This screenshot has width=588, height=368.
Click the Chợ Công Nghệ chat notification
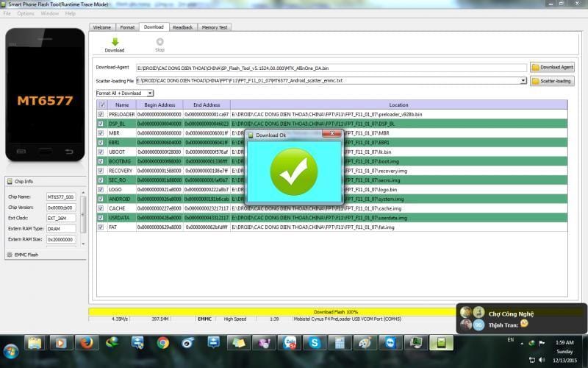tap(521, 319)
